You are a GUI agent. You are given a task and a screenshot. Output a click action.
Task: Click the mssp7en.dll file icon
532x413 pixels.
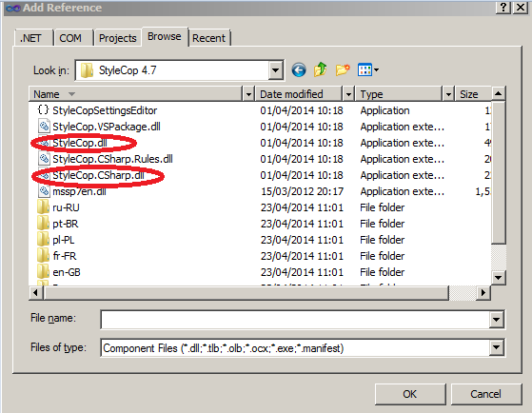[44, 191]
